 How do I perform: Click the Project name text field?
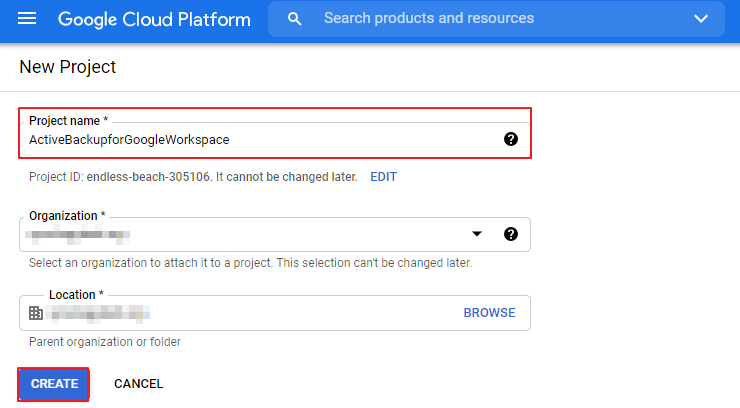[x=260, y=140]
